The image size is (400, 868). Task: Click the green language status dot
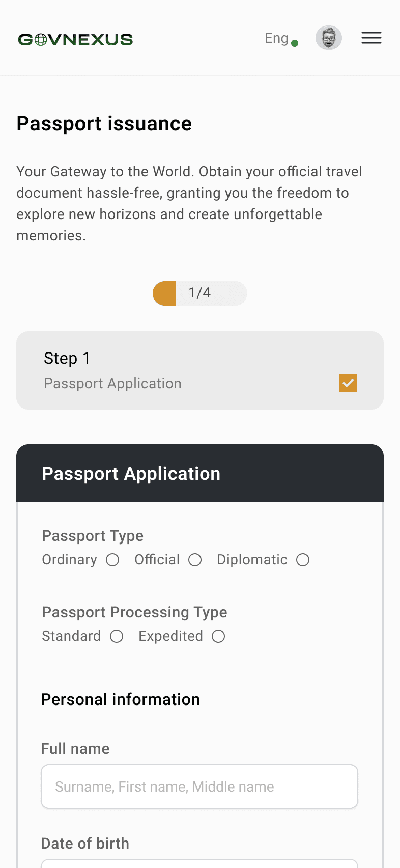295,43
